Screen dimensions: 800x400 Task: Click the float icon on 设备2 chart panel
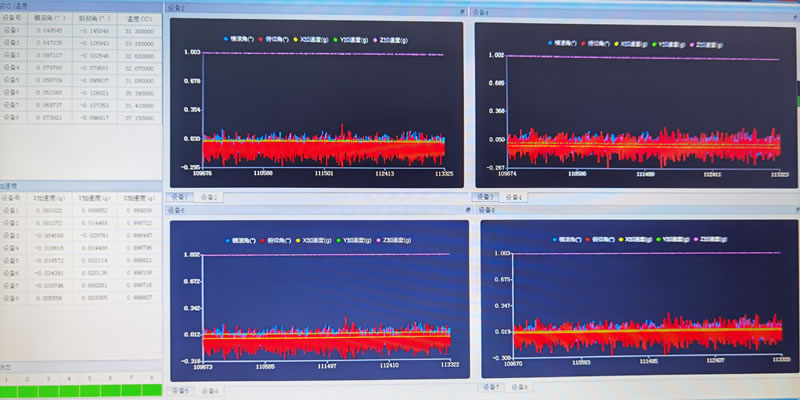click(x=461, y=11)
